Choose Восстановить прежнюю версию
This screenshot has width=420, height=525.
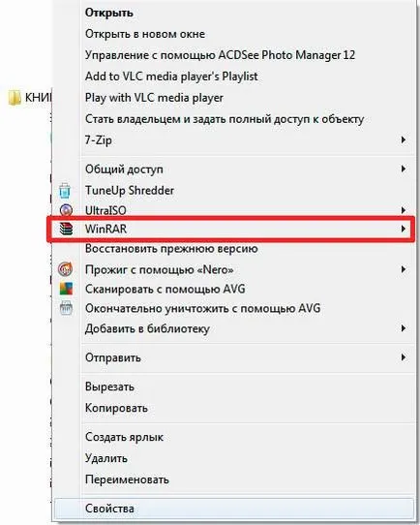coord(171,249)
